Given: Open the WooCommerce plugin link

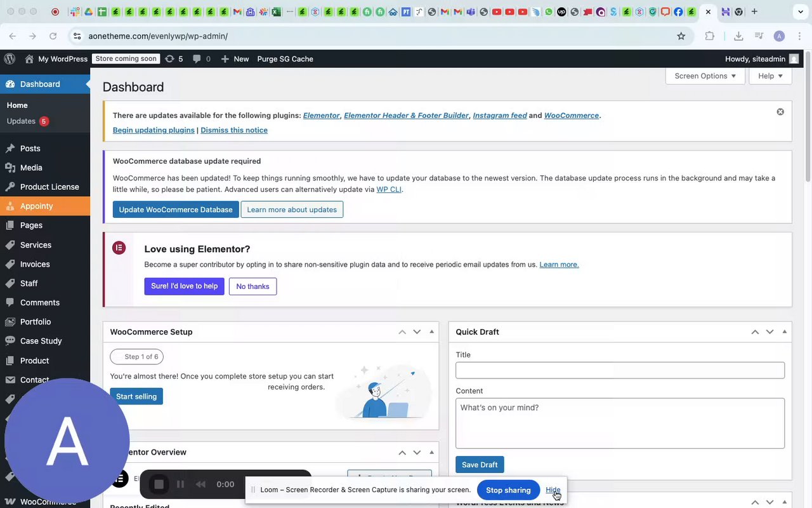Looking at the screenshot, I should (x=571, y=115).
